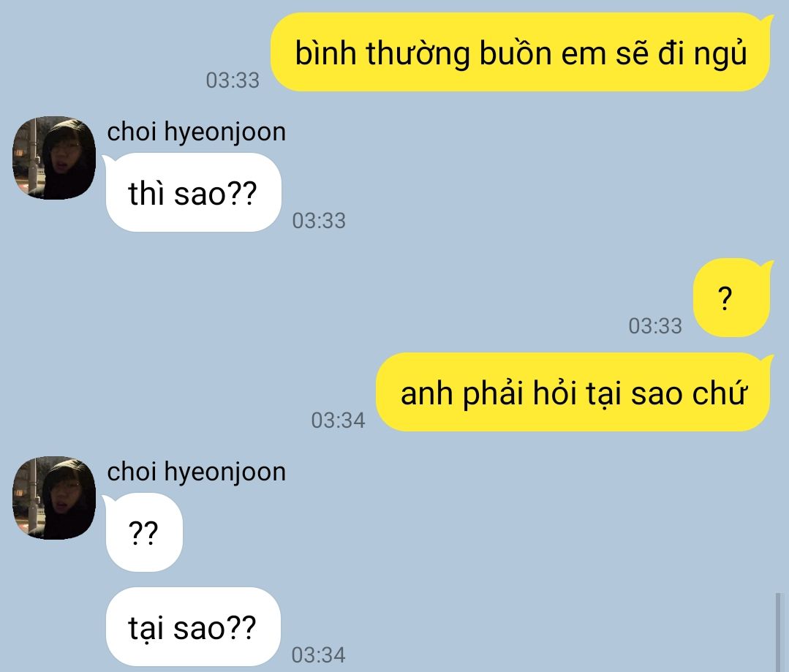Open choi hyeonjoon's lower profile picture
The image size is (789, 672).
pyautogui.click(x=54, y=498)
